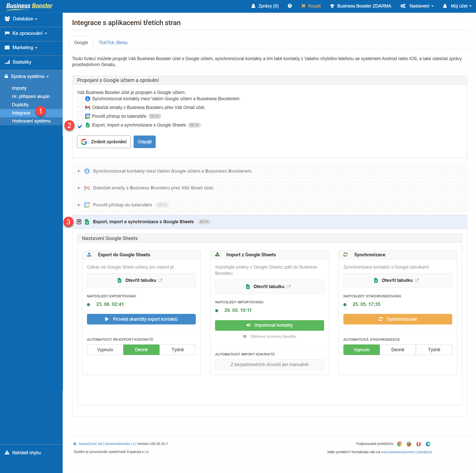This screenshot has height=473, width=476.
Task: Click the Odpojit button
Action: [145, 142]
